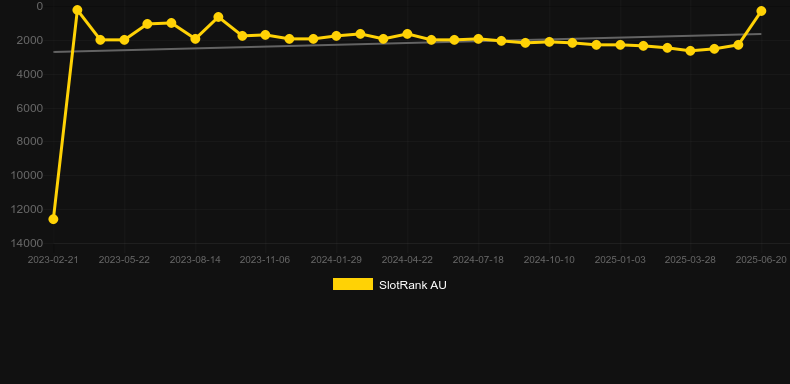Click the 0 y-axis label
The height and width of the screenshot is (384, 790).
(x=40, y=6)
